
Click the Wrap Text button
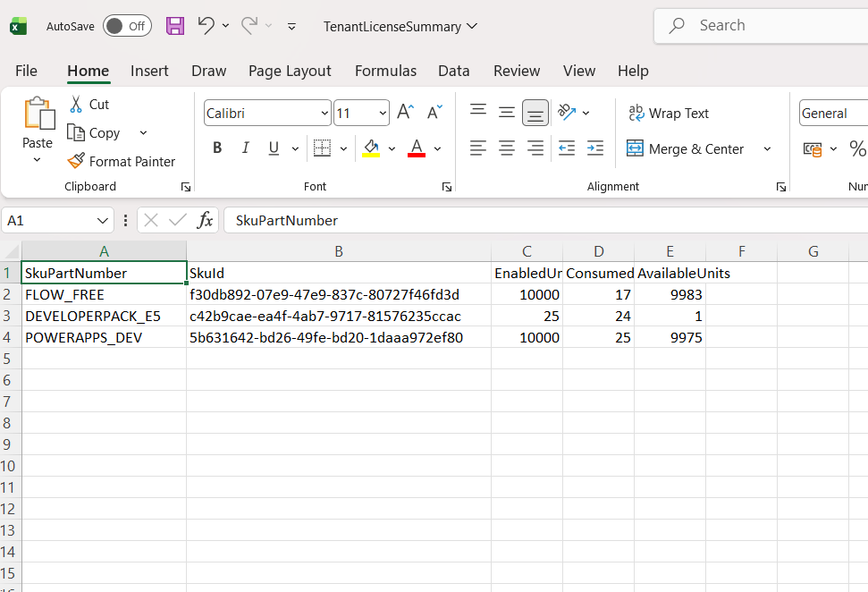click(x=668, y=114)
